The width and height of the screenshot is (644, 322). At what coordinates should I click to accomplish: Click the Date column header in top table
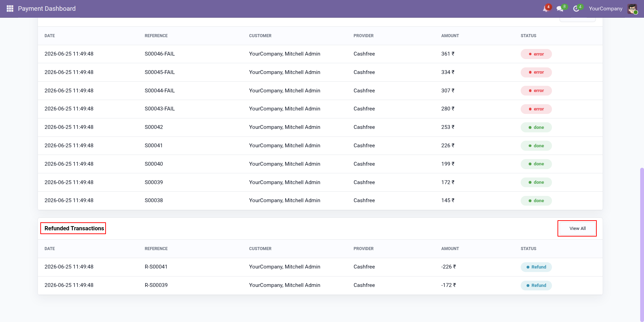tap(50, 36)
